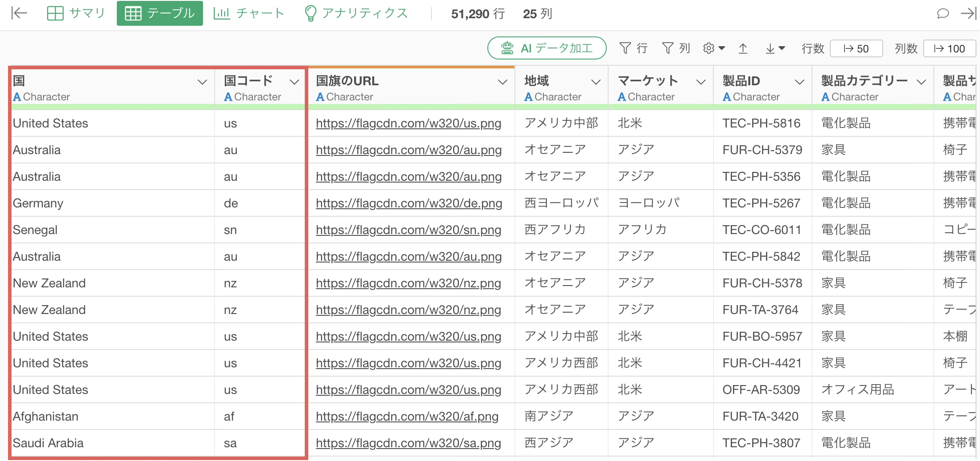The image size is (980, 461).
Task: Select product ID TEC-PH-5267
Action: tap(762, 203)
